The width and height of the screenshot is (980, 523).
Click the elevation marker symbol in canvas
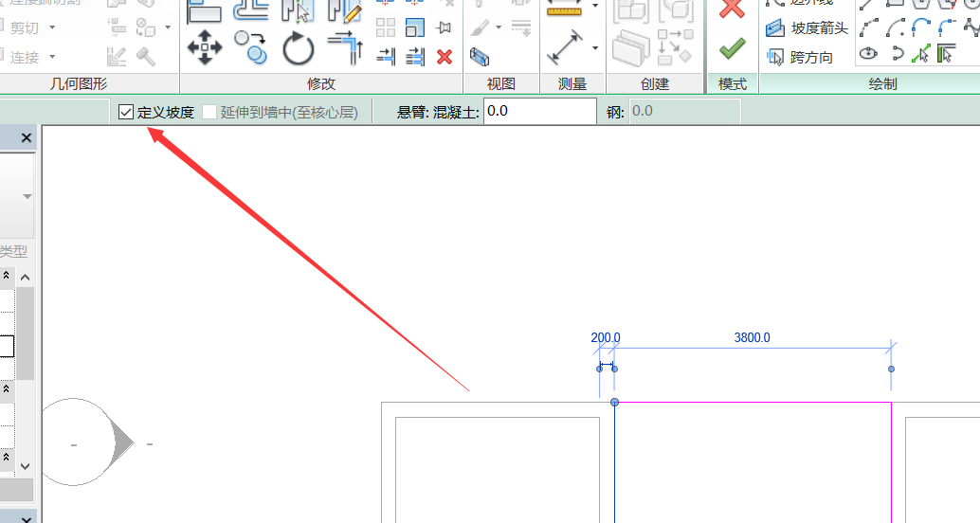pos(88,442)
